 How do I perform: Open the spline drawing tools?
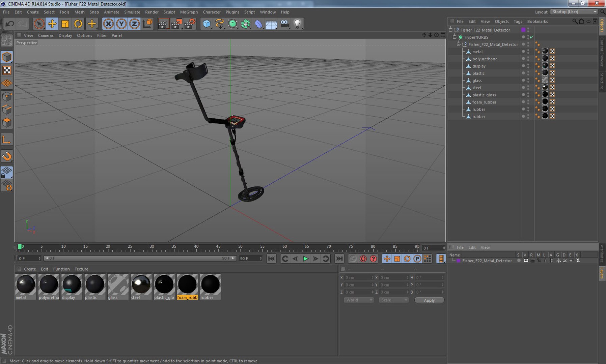click(220, 24)
